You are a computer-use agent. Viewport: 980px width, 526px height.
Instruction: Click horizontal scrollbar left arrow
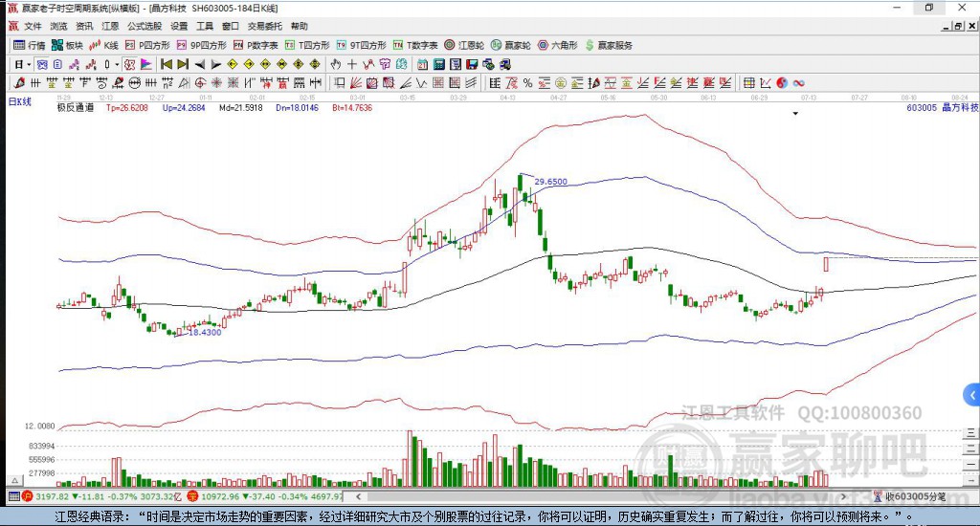click(358, 496)
